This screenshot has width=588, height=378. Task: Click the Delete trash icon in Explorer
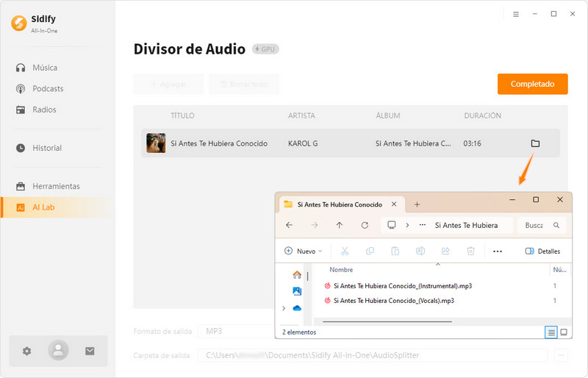tap(470, 251)
